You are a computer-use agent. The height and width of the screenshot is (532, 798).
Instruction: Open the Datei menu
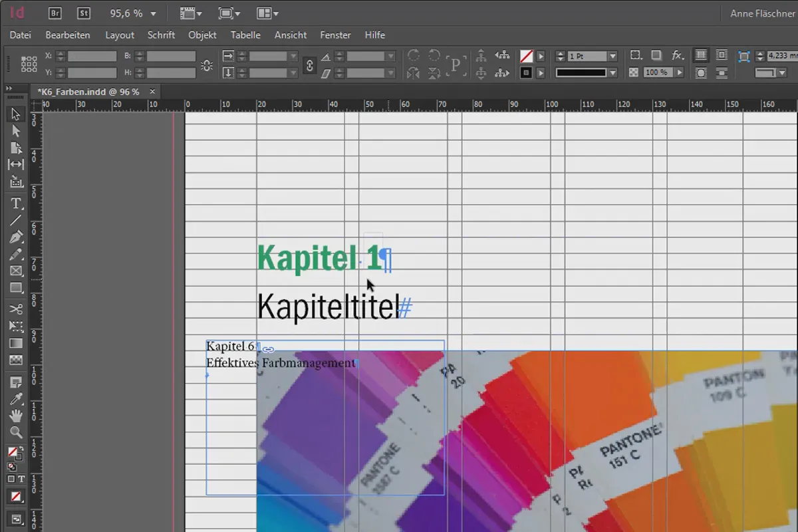(21, 35)
